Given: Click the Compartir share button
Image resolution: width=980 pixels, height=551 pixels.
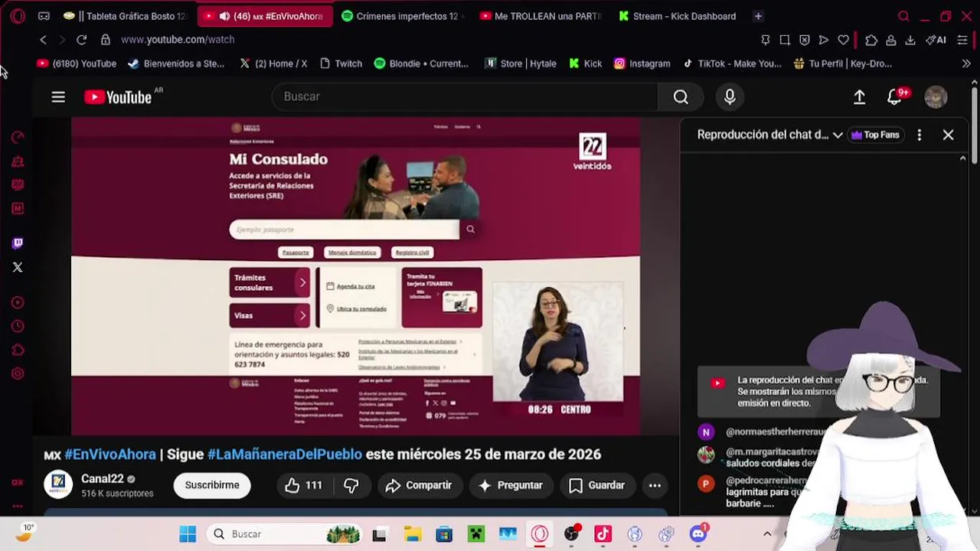Looking at the screenshot, I should coord(419,485).
